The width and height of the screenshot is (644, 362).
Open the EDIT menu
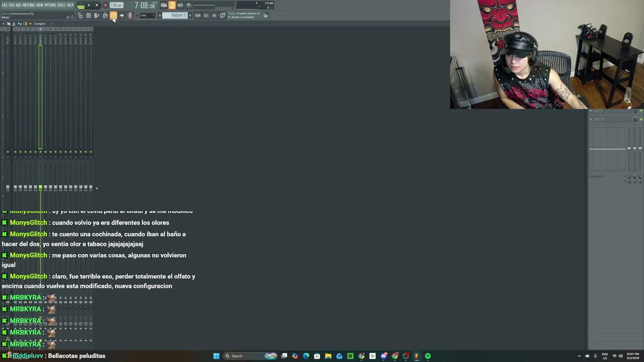[11, 5]
